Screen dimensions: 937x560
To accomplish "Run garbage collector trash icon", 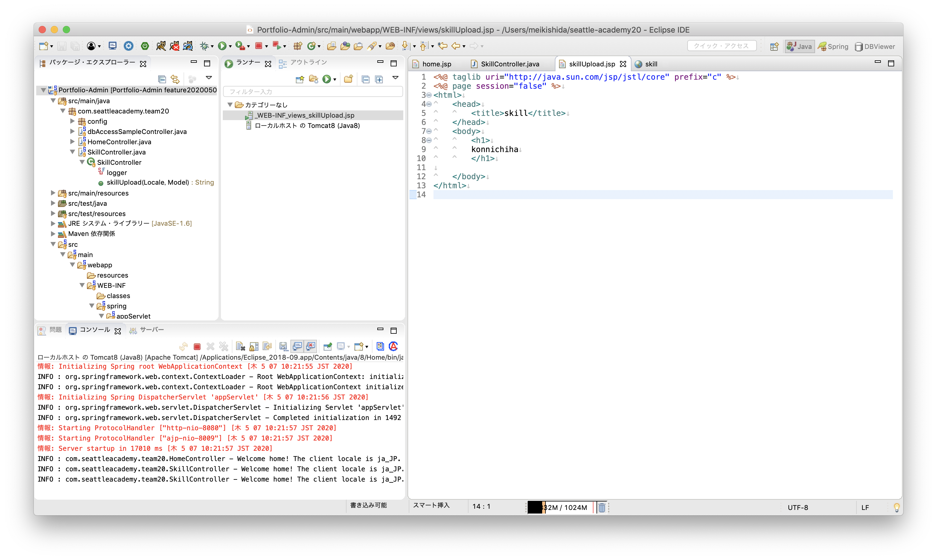I will [601, 507].
